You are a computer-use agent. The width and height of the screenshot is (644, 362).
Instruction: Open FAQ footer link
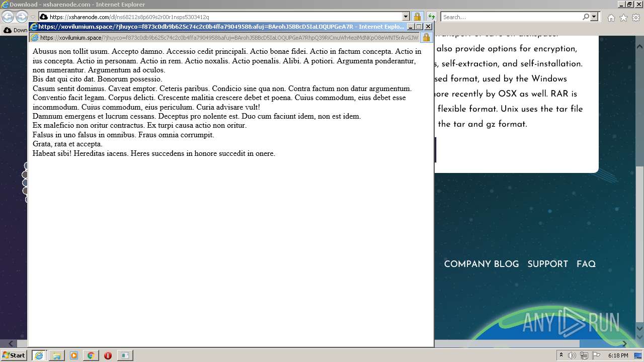pyautogui.click(x=586, y=264)
